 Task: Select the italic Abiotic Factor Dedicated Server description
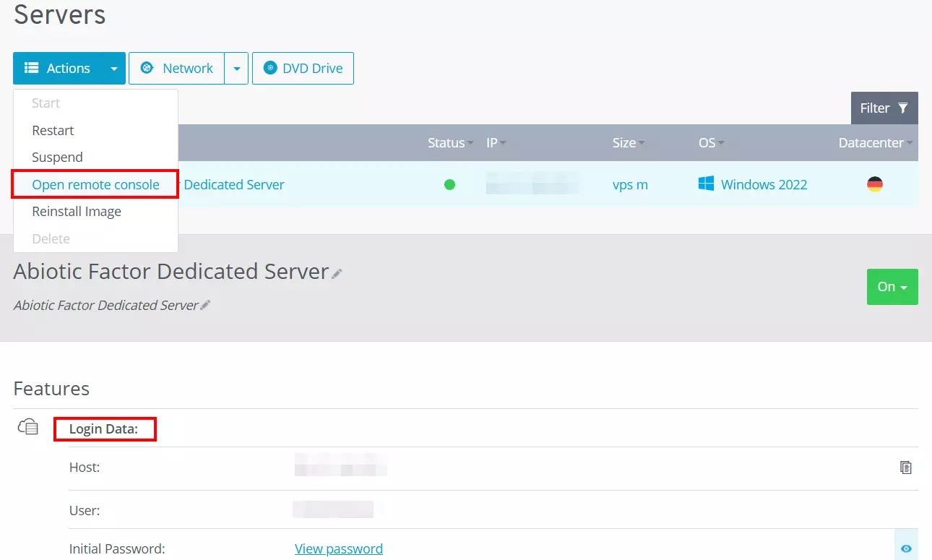pyautogui.click(x=105, y=306)
